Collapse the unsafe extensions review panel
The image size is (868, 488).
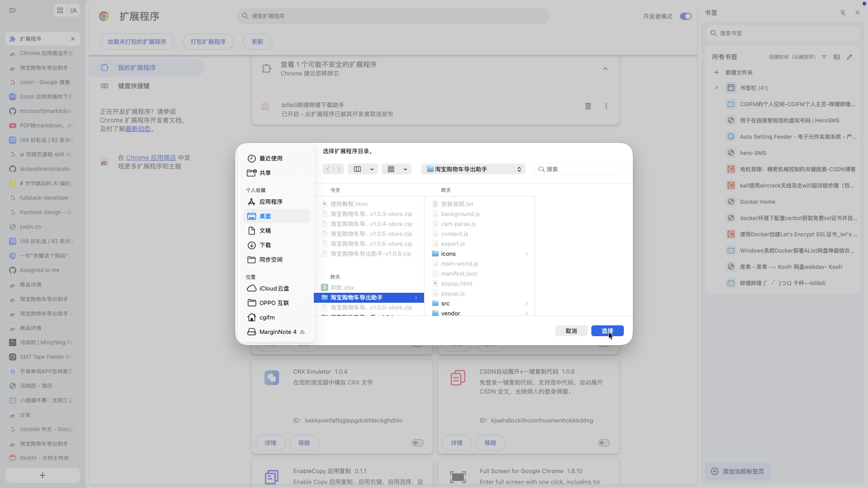605,69
